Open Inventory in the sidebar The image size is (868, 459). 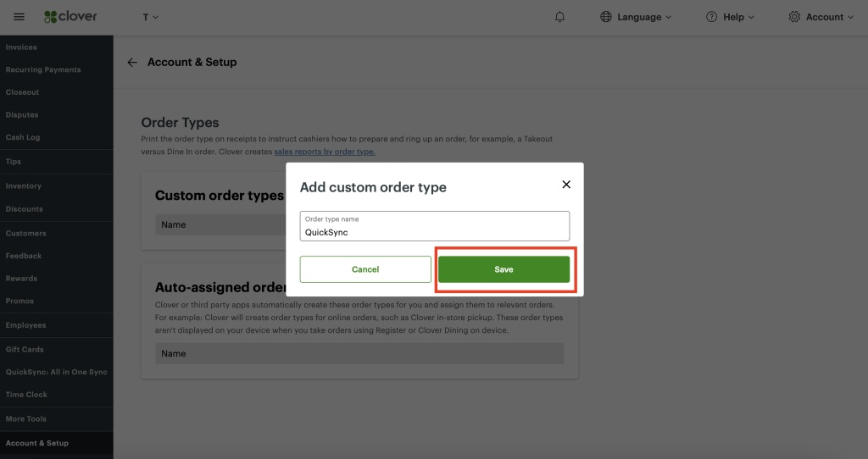coord(23,185)
